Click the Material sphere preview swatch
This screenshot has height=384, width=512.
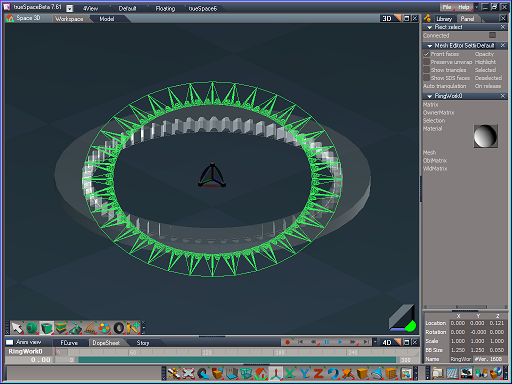point(485,136)
